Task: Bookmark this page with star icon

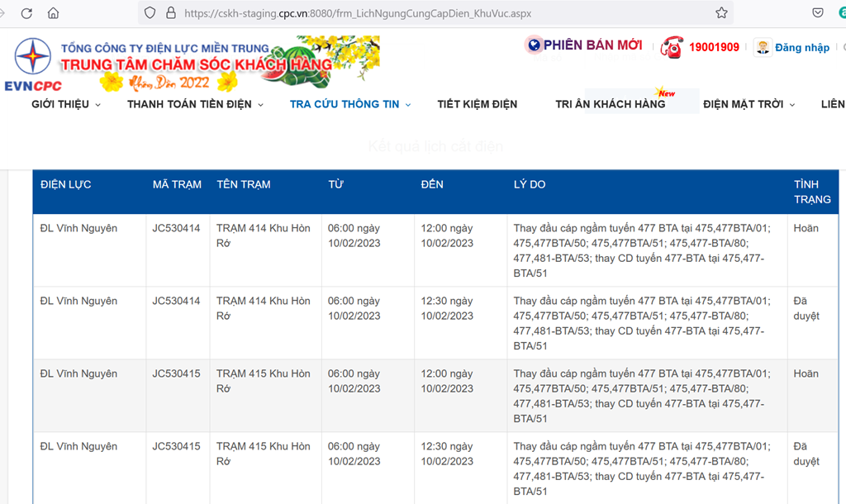Action: [721, 13]
